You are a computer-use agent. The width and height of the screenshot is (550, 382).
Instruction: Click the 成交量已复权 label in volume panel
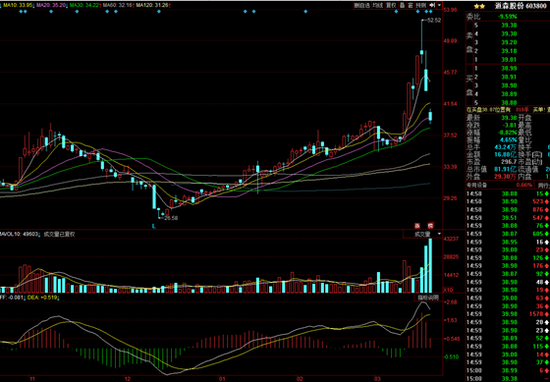[60, 234]
